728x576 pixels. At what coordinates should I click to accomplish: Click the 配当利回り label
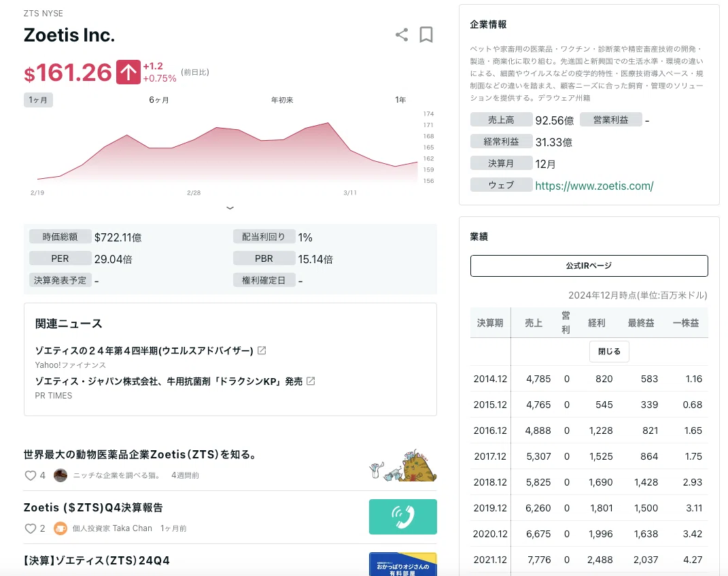tap(264, 237)
